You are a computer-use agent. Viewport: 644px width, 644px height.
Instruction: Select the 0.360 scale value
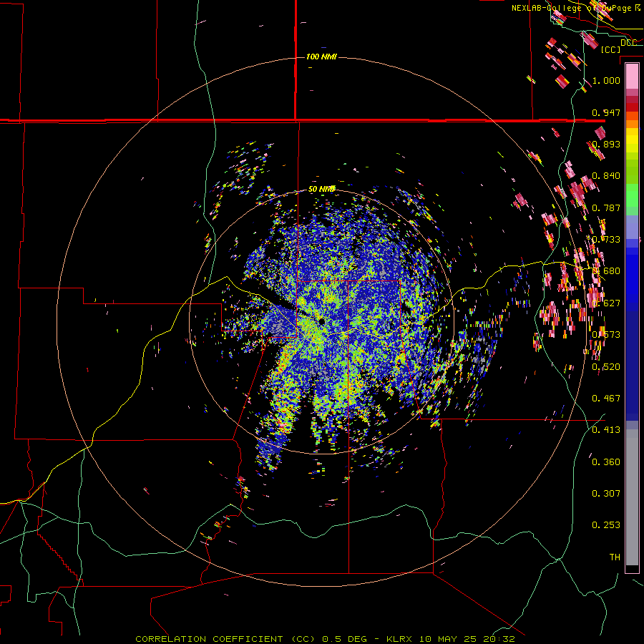(606, 462)
